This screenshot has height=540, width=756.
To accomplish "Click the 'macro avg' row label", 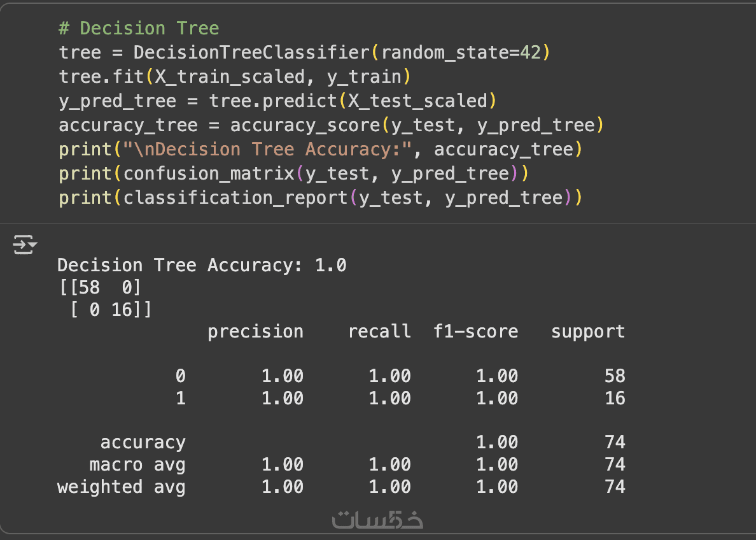I will [x=137, y=465].
